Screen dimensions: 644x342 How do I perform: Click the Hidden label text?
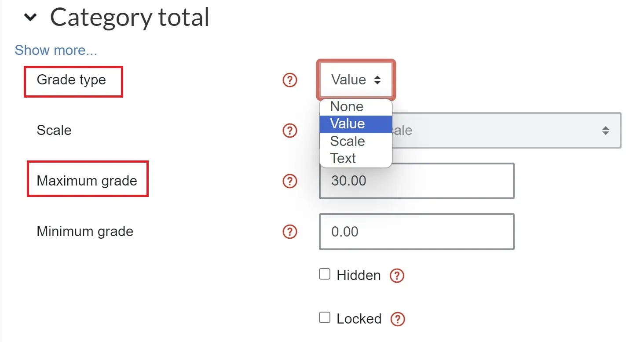click(359, 276)
